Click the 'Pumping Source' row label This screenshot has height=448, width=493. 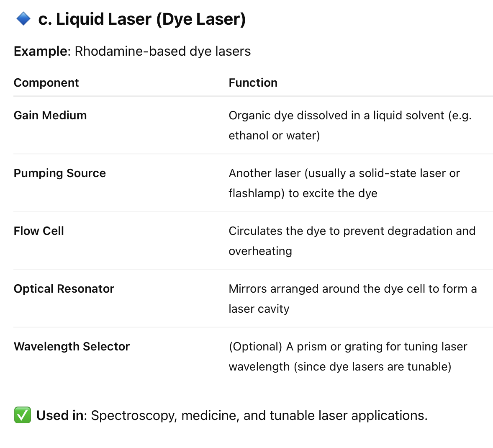click(60, 173)
